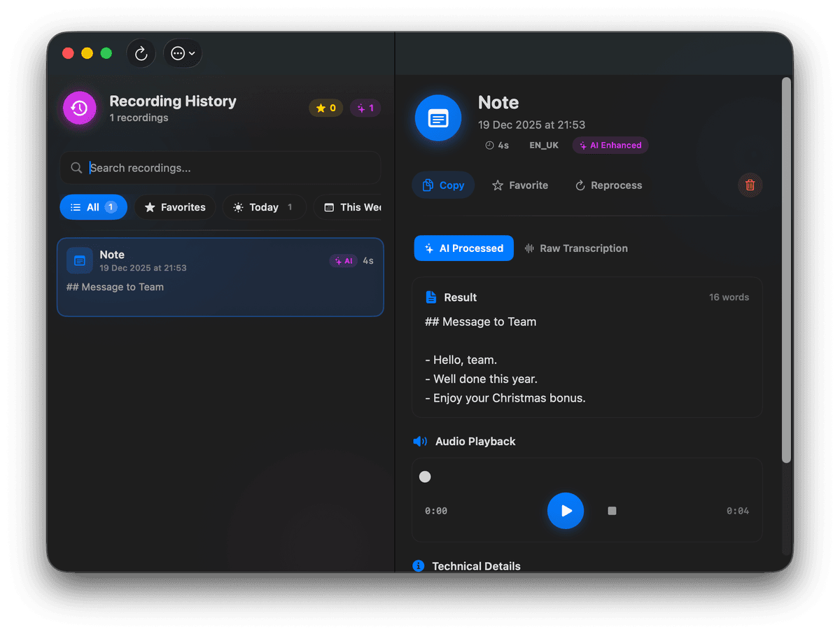Toggle Favorite for this Note
The height and width of the screenshot is (634, 840).
[x=519, y=185]
